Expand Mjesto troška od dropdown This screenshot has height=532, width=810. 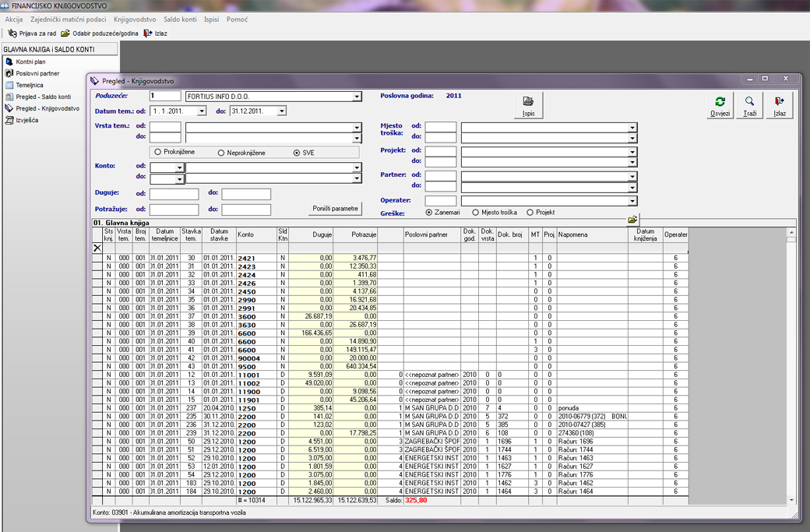click(x=632, y=128)
